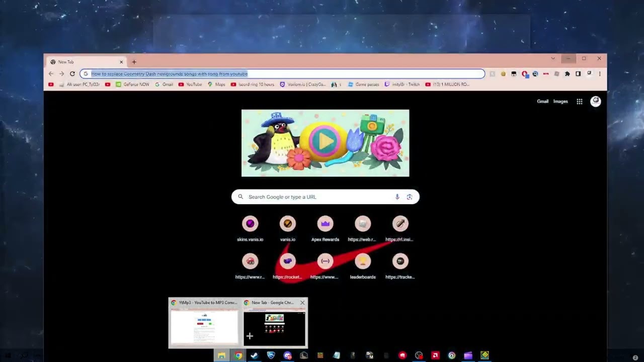Open the 'iscord ring 10 hours' bookmark

coord(253,84)
